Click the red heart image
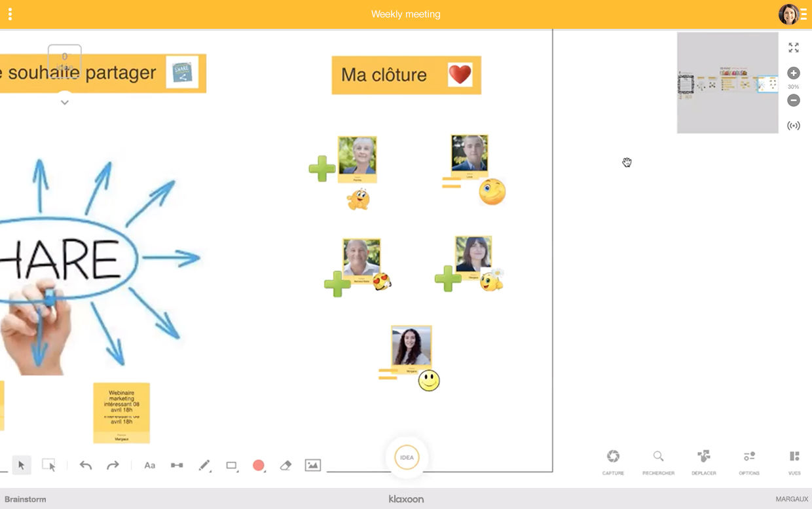The width and height of the screenshot is (812, 509). click(x=460, y=74)
